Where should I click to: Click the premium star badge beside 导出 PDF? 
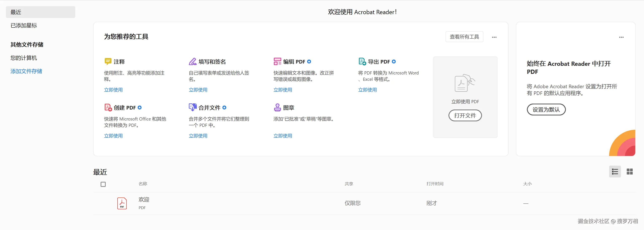click(394, 62)
